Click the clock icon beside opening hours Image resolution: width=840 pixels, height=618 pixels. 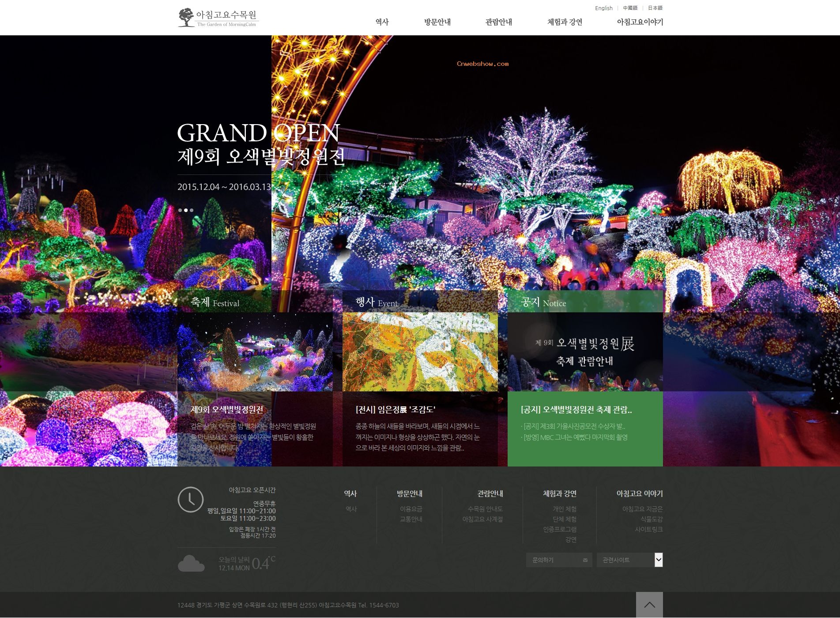point(190,500)
